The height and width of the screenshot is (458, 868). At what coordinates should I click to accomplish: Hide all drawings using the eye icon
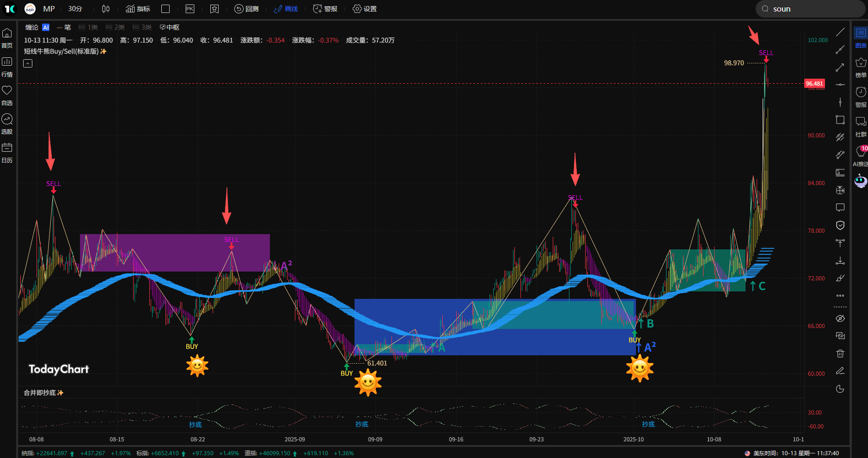pyautogui.click(x=840, y=318)
